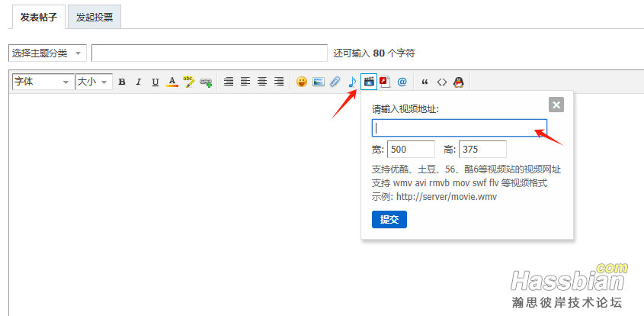Insert a code block
Image resolution: width=644 pixels, height=316 pixels.
coord(441,82)
